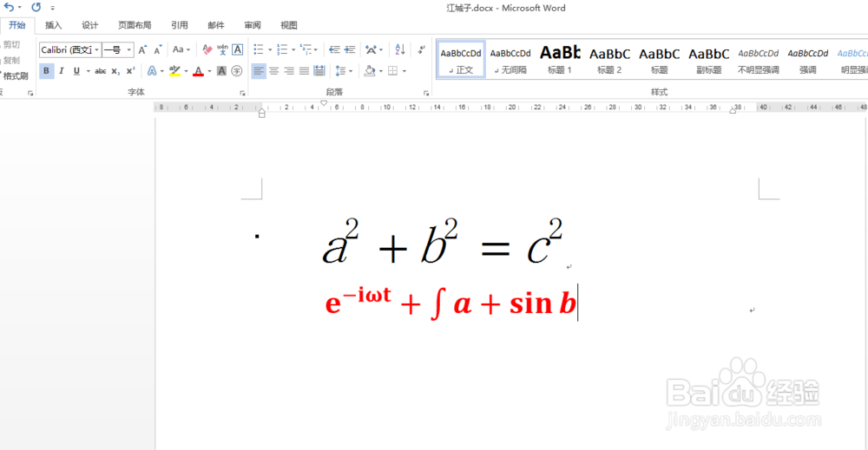Screen dimensions: 868x450
Task: Toggle Superscript formatting
Action: click(x=131, y=71)
